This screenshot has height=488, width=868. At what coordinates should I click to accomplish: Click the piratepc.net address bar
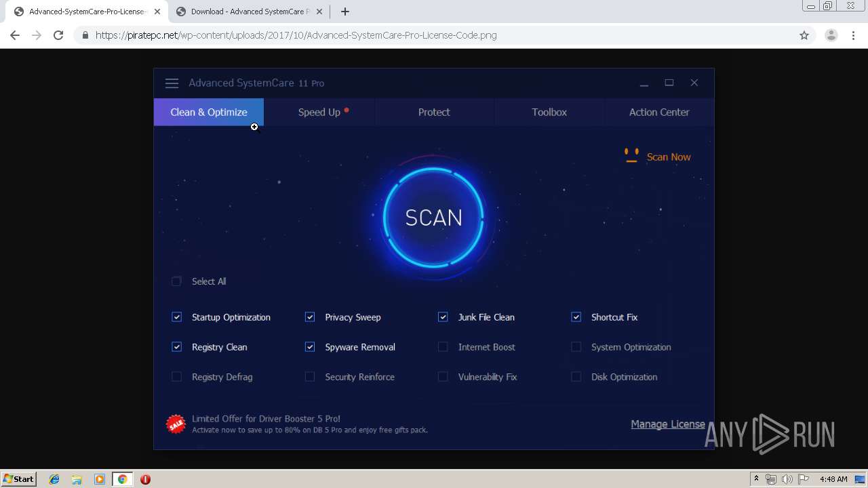[x=434, y=35]
